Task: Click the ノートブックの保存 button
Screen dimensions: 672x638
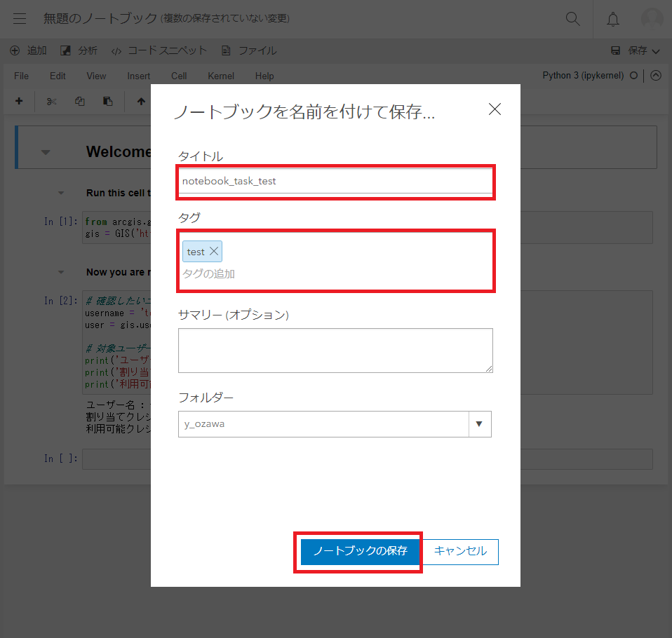Action: [360, 552]
